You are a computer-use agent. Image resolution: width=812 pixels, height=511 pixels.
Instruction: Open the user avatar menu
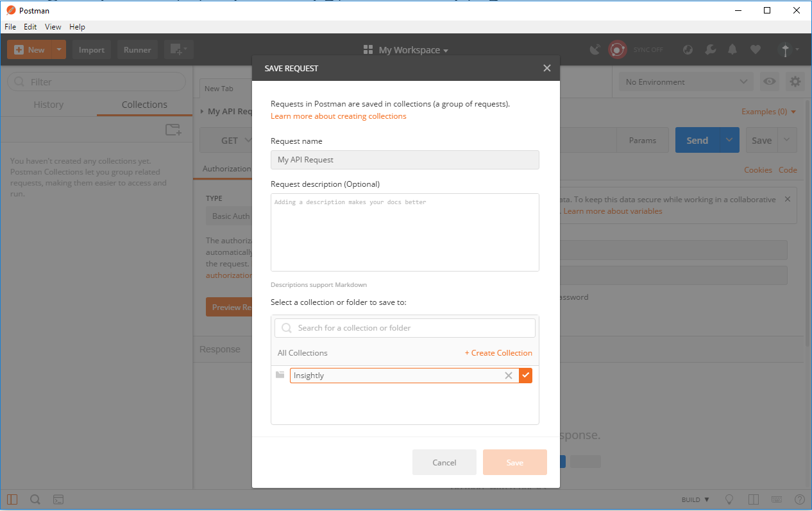click(788, 49)
